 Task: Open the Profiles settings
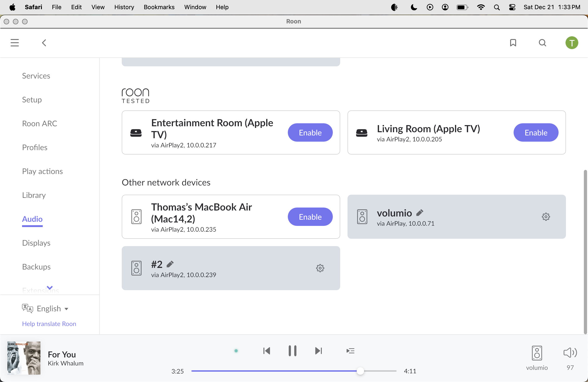pyautogui.click(x=35, y=147)
